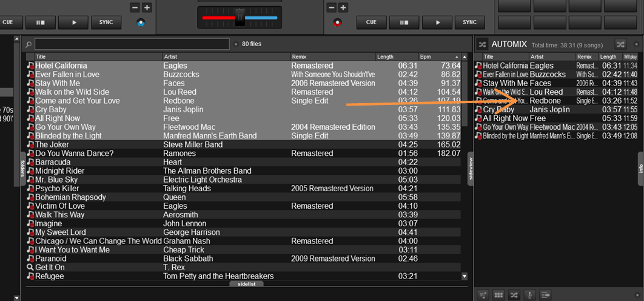Sort Automix list by Will play column
This screenshot has width=644, height=301.
(x=631, y=57)
